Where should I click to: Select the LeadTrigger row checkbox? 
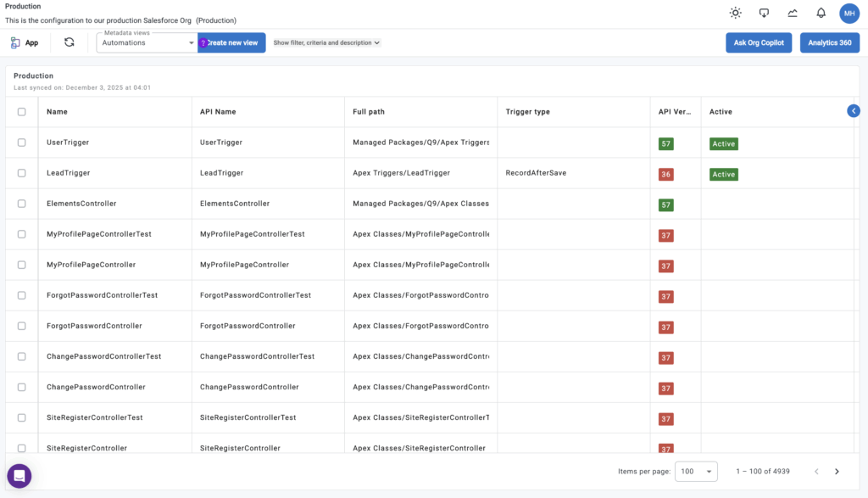(x=22, y=173)
